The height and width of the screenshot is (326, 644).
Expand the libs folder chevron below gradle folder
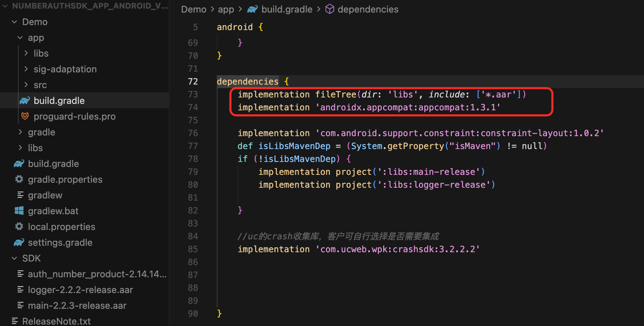click(20, 148)
